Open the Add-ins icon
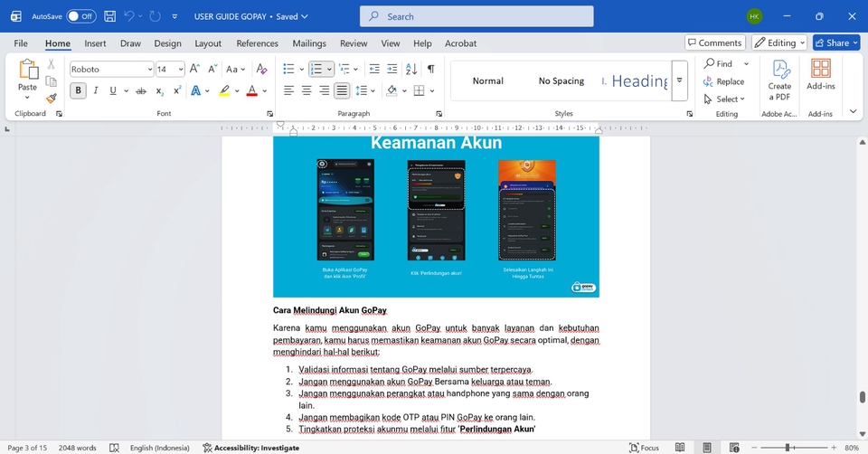This screenshot has height=454, width=868. click(x=820, y=78)
